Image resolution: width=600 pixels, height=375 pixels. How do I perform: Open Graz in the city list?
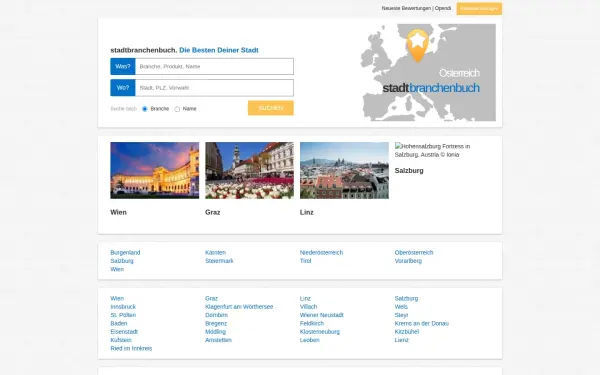tap(211, 298)
